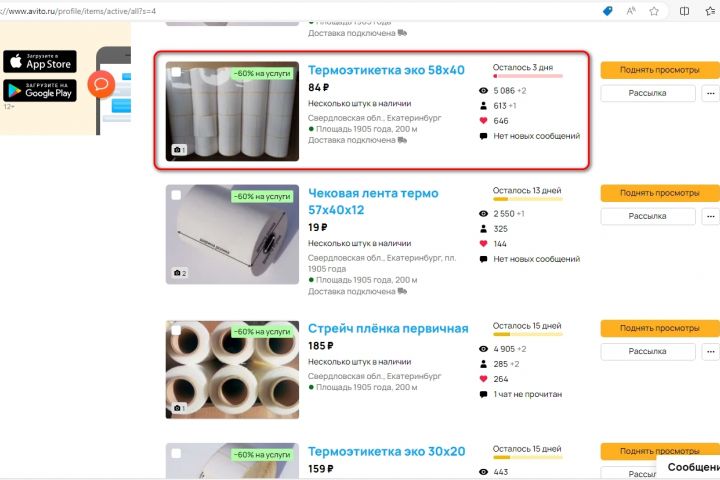Open thumbnail of Чековая лента roll
The height and width of the screenshot is (480, 720).
pyautogui.click(x=232, y=234)
